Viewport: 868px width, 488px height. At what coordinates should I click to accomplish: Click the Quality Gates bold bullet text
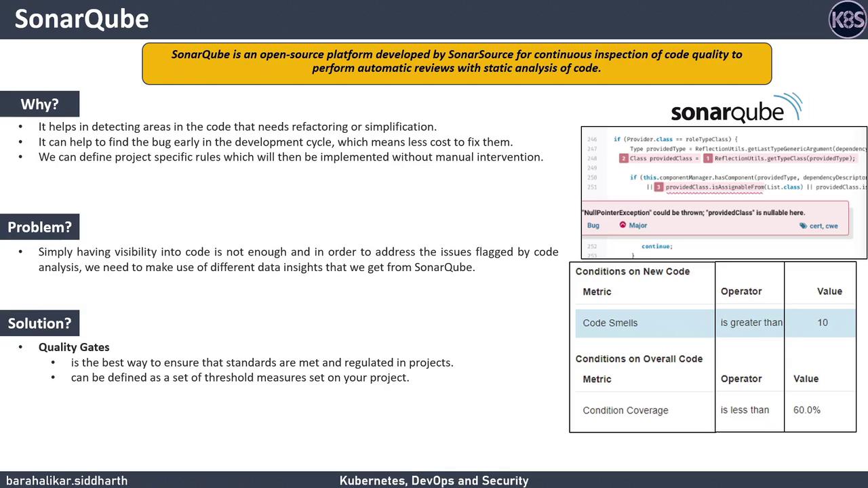[x=74, y=347]
